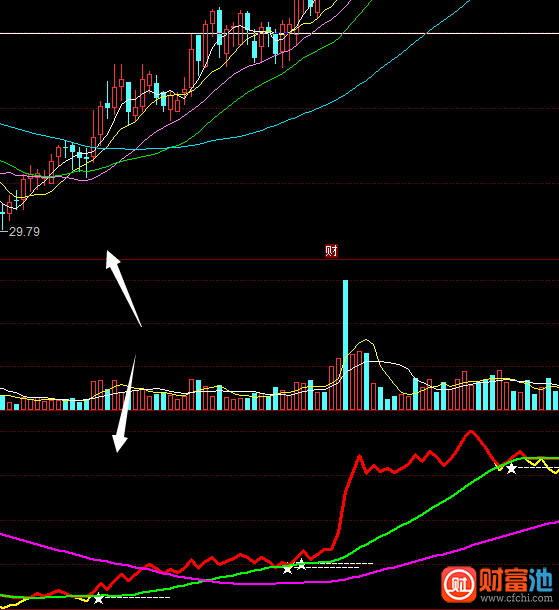Click the yellow volume average line peak
This screenshot has height=610, width=559.
[x=366, y=340]
